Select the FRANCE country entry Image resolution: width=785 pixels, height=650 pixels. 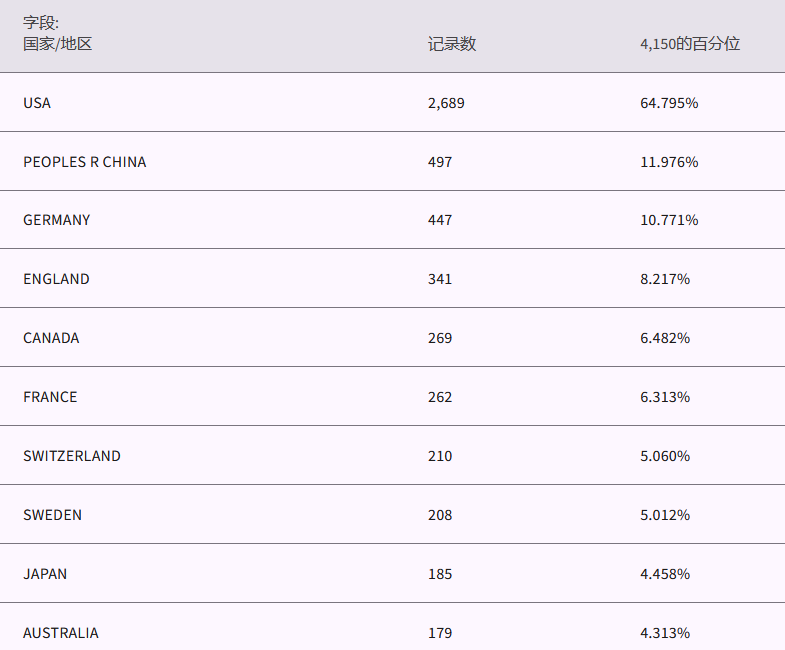pos(50,397)
